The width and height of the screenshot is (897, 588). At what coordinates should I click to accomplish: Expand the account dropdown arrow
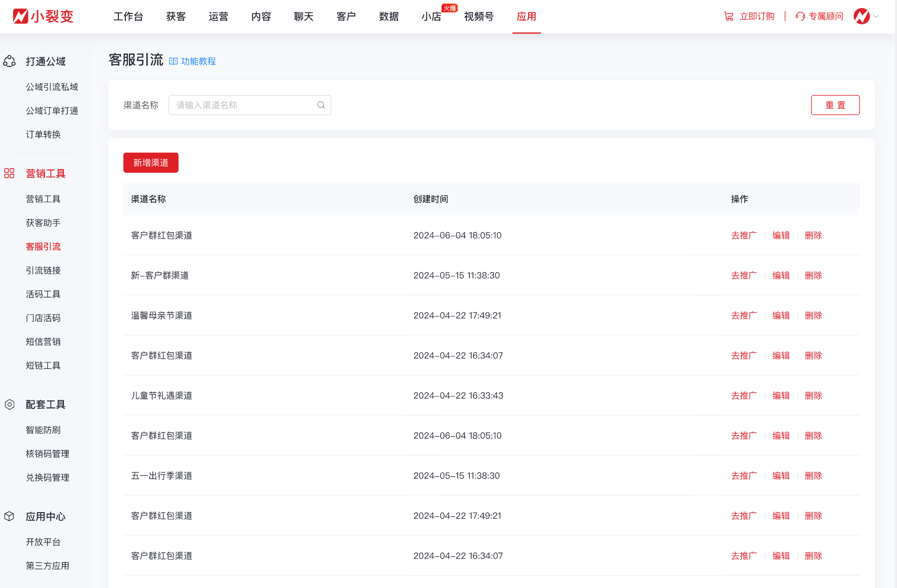click(876, 16)
